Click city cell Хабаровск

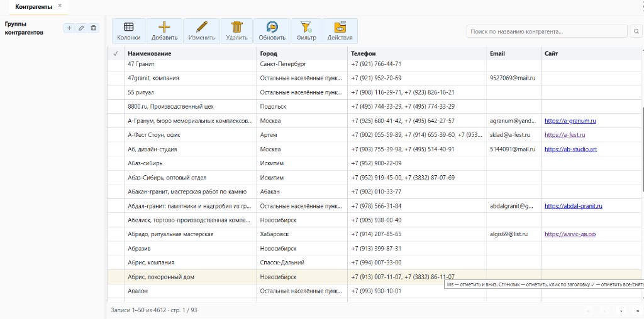click(x=302, y=234)
